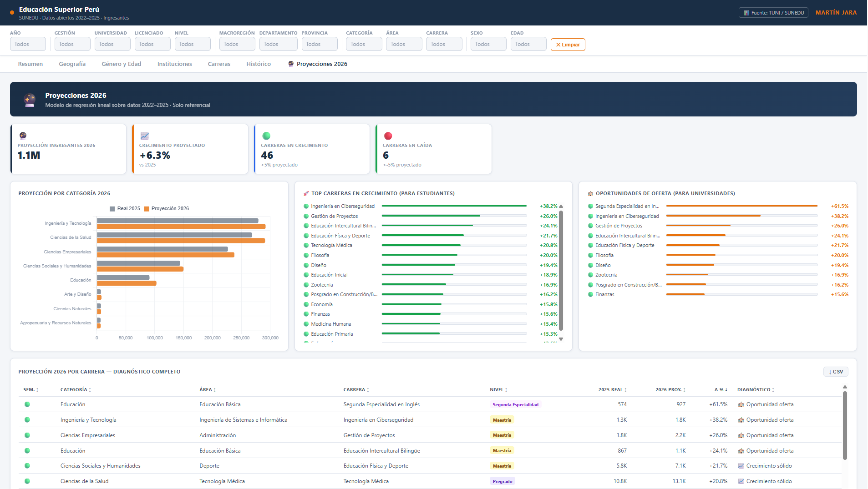The image size is (868, 489).
Task: Click the MARTÍN JARA user name
Action: point(836,13)
